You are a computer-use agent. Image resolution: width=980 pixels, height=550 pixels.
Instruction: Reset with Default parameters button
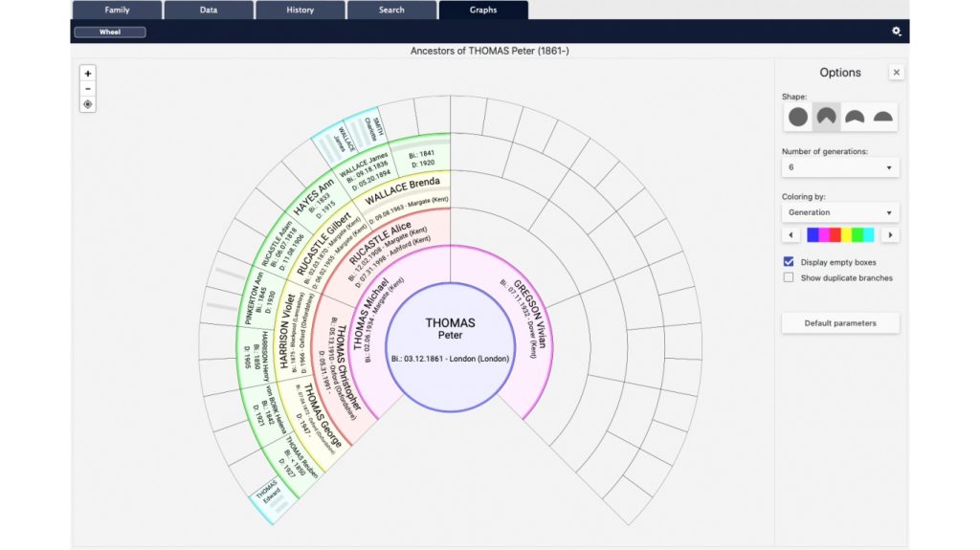[x=840, y=323]
